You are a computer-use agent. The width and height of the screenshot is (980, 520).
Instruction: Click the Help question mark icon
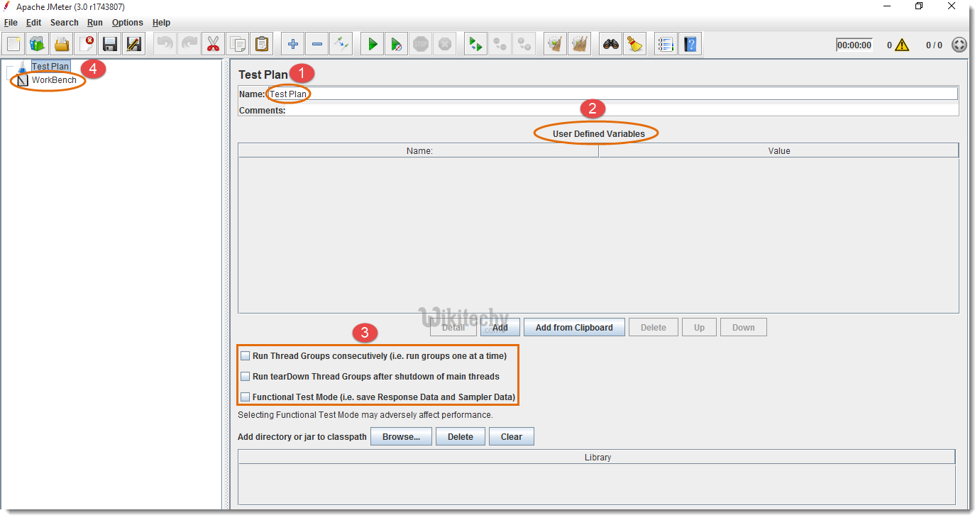(x=690, y=44)
